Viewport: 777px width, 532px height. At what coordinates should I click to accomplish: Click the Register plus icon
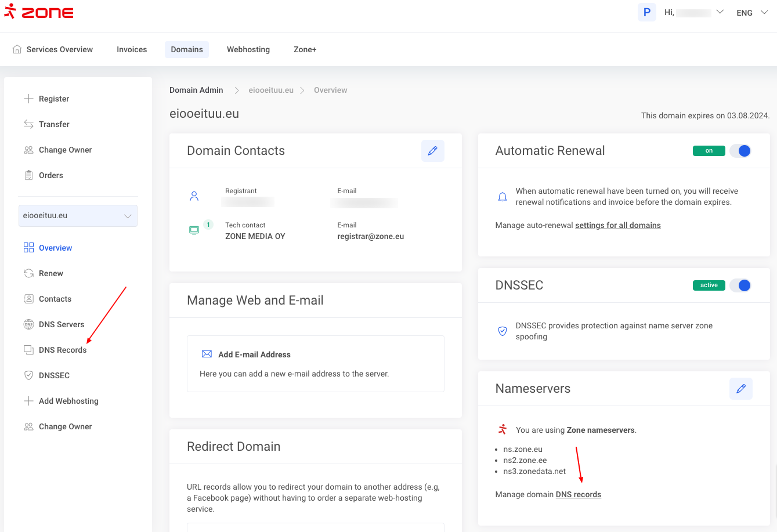pos(28,99)
